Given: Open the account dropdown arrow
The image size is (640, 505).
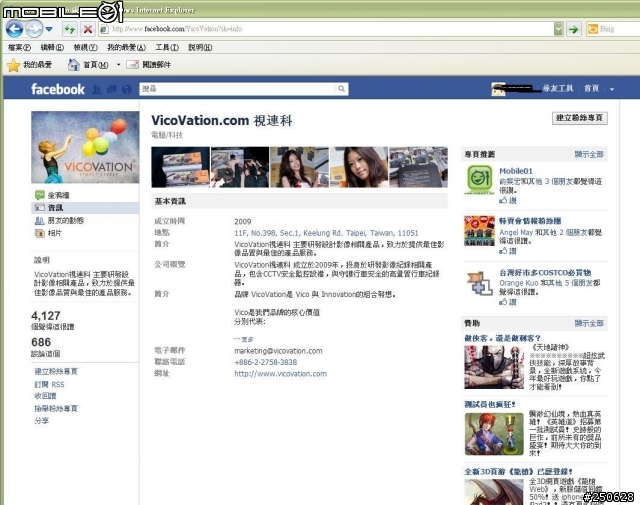Looking at the screenshot, I should point(612,89).
